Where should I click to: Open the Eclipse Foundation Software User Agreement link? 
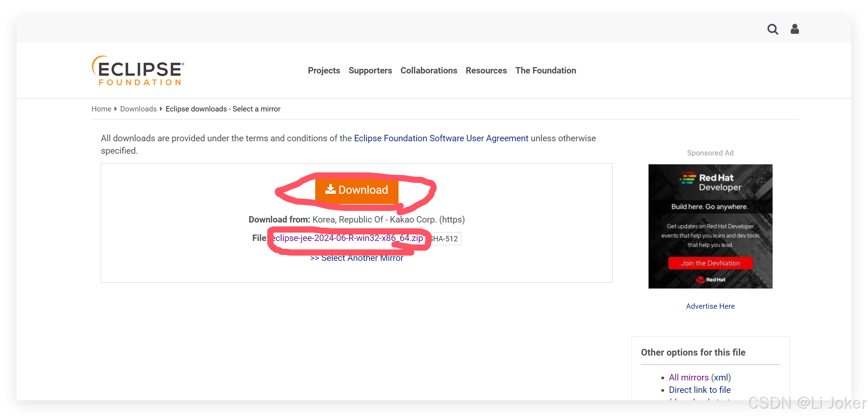pyautogui.click(x=441, y=138)
